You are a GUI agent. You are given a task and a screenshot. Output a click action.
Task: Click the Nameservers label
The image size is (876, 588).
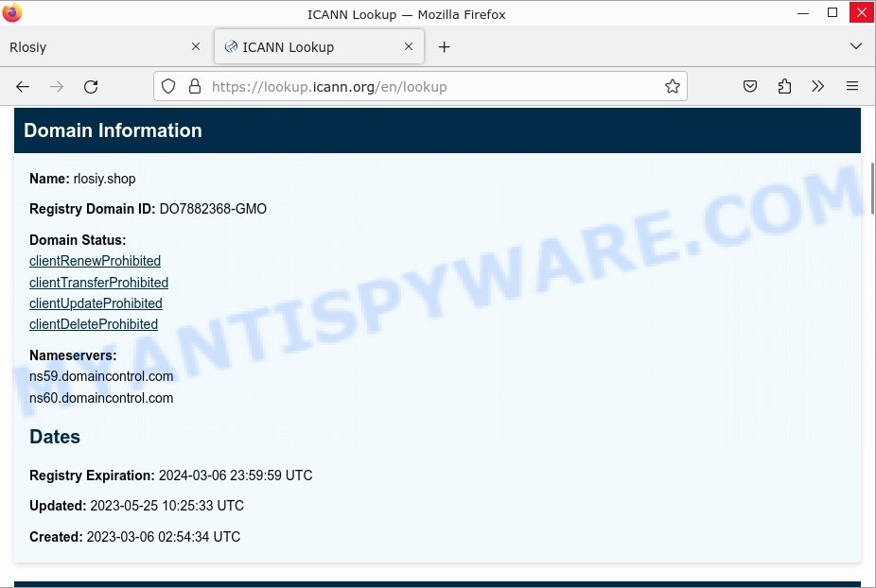(73, 355)
